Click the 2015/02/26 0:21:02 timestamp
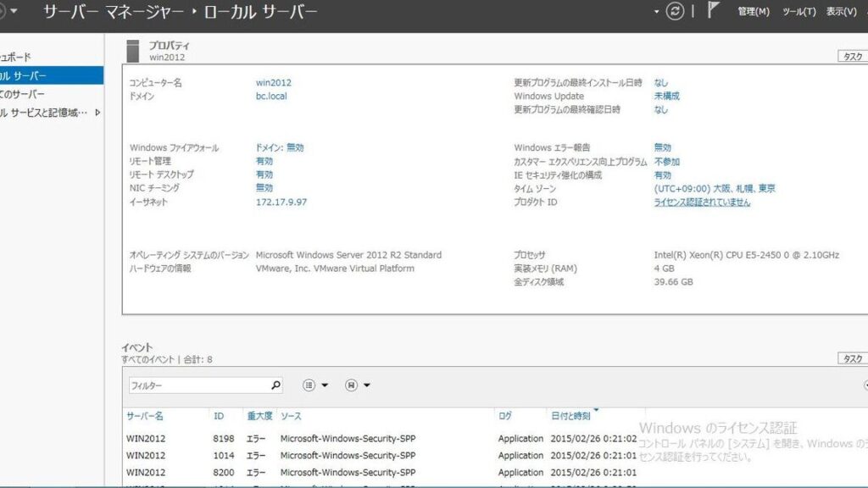868x488 pixels. [x=593, y=438]
